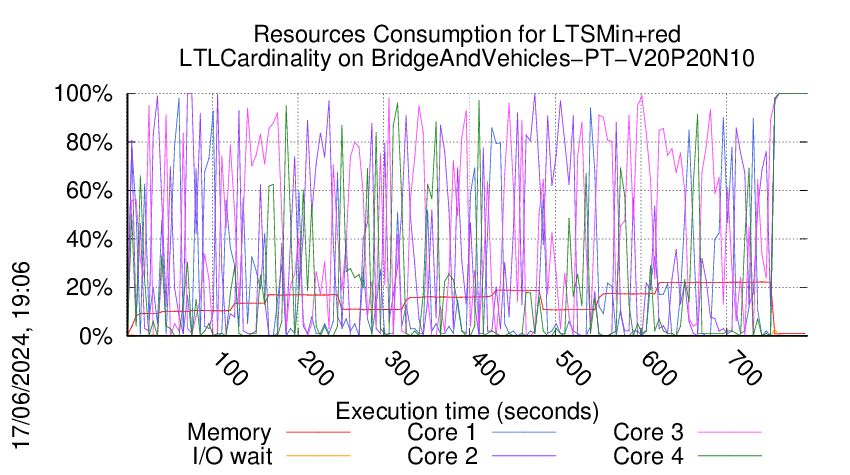
Task: Click the subtitle 'LTLCardinality on BridgeAndVehicles-PT-V20P20N10'
Action: click(467, 59)
